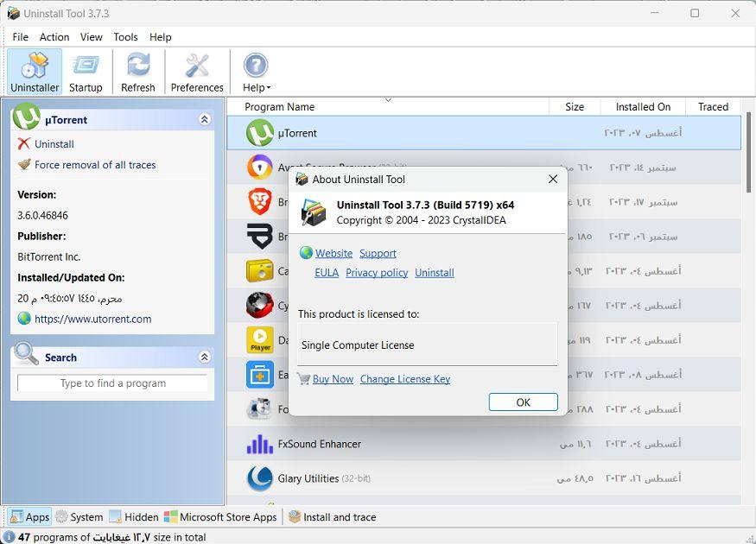Select the Brave browser lion icon

[260, 202]
